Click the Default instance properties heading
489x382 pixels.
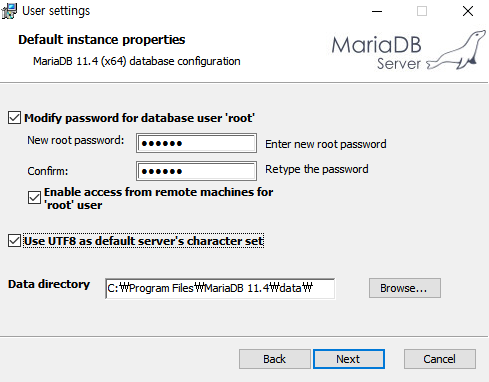click(x=102, y=40)
